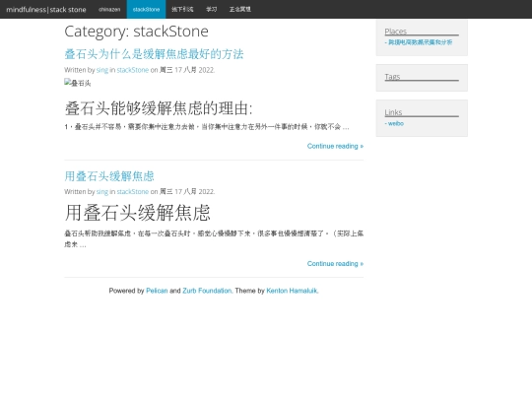532x399 pixels.
Task: Click stackStone category link under second article
Action: click(x=133, y=192)
